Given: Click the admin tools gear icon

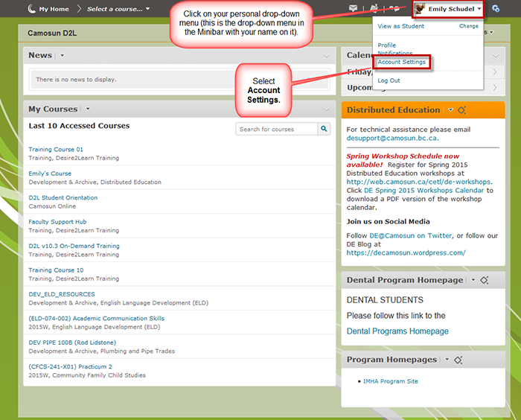Looking at the screenshot, I should (x=496, y=9).
